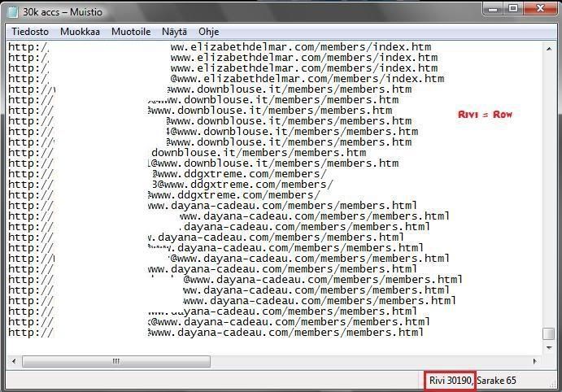Maximize the Muistio window
The height and width of the screenshot is (392, 562).
[x=513, y=8]
